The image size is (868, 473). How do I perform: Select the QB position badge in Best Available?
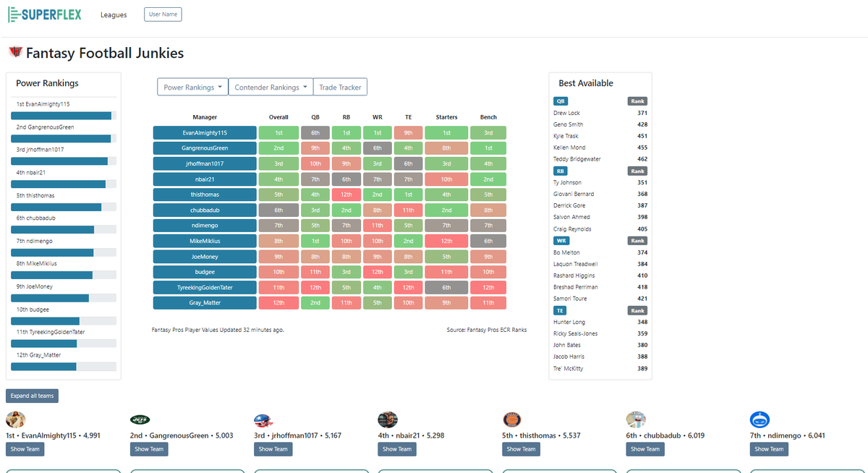(561, 101)
